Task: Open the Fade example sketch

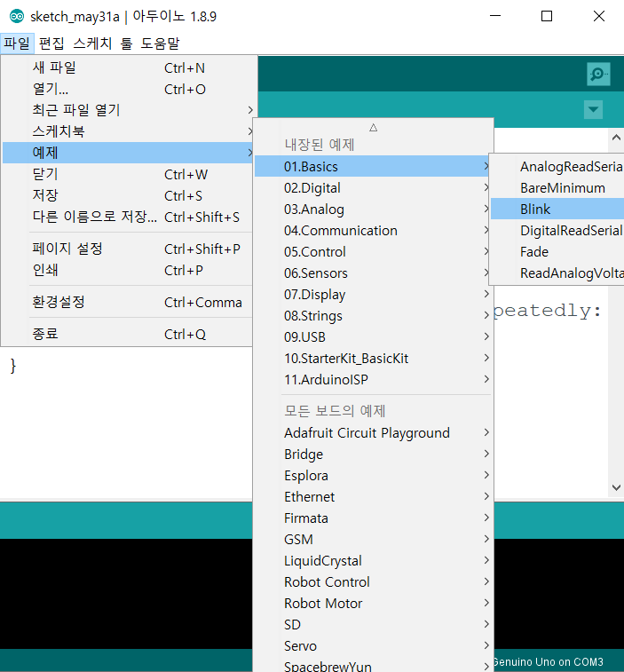Action: point(557,251)
